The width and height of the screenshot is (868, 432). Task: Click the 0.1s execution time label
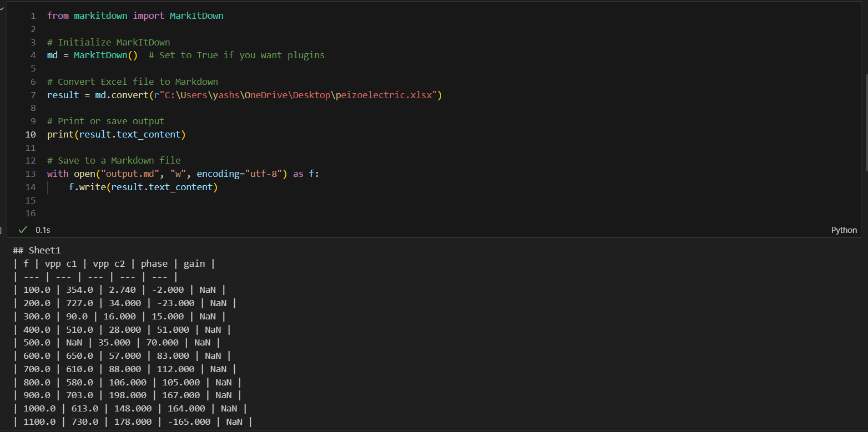43,230
